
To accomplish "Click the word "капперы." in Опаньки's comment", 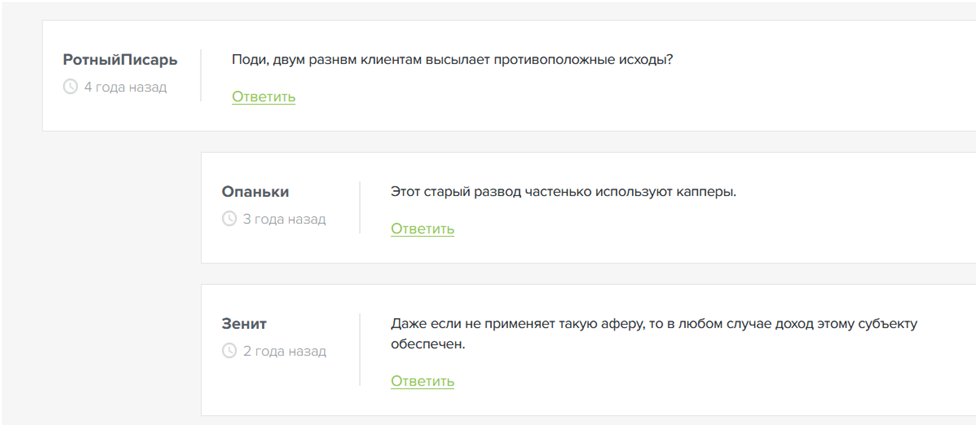I will pyautogui.click(x=707, y=191).
